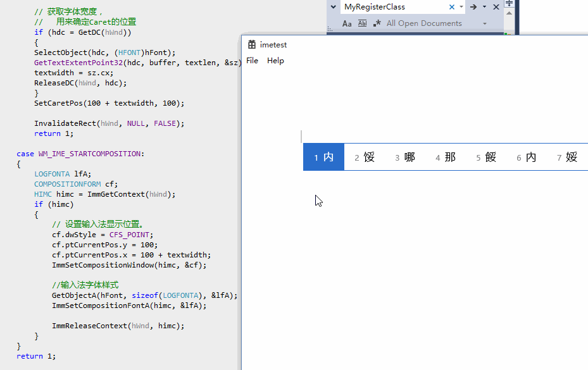Viewport: 588px width, 370px height.
Task: Click the editor split-window handle icon
Action: [509, 3]
